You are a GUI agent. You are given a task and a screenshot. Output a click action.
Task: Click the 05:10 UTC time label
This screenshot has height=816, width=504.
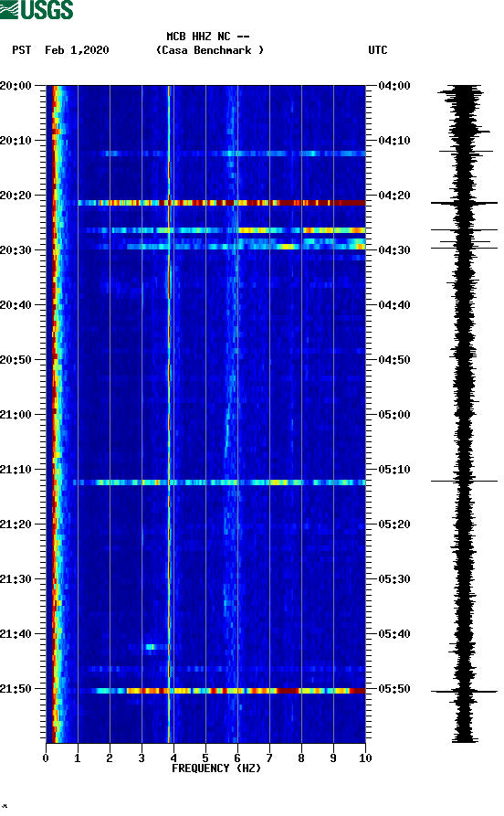pos(394,470)
